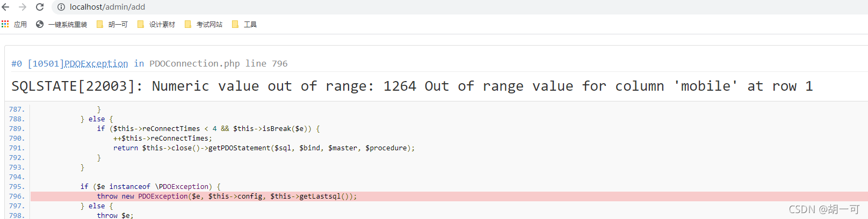Open the 应用 apps grid shortcut
Viewport: 868px width, 219px height.
coord(15,24)
